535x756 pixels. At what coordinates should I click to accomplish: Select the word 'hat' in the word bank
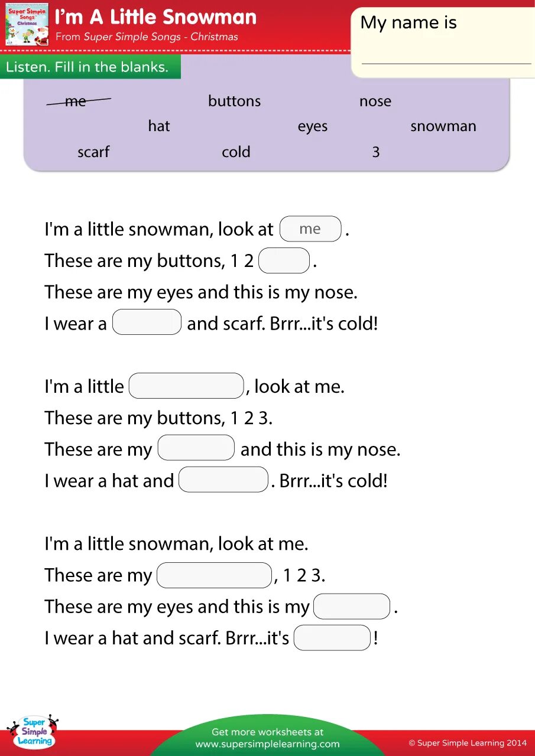tap(159, 126)
